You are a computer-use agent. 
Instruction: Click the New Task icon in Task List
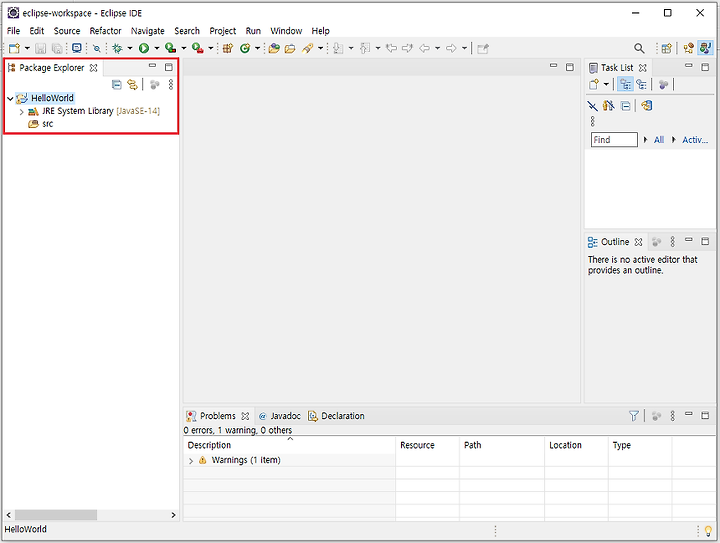594,84
